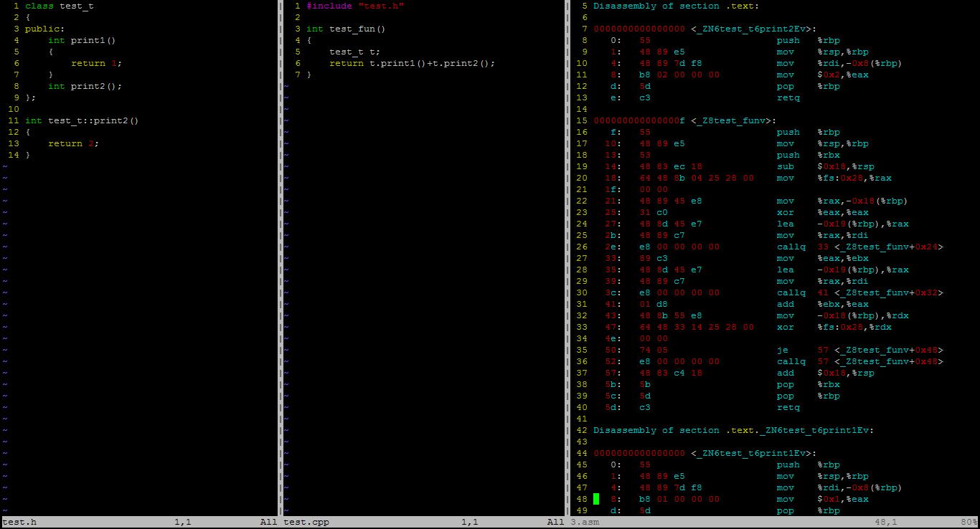The height and width of the screenshot is (529, 980).
Task: Click the '#include "test.h"' line
Action: [x=355, y=6]
